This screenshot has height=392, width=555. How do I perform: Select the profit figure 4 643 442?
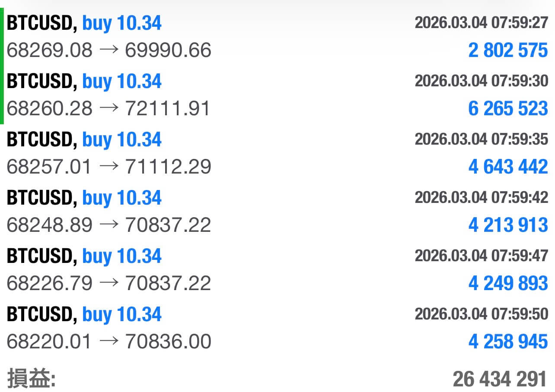pyautogui.click(x=508, y=167)
